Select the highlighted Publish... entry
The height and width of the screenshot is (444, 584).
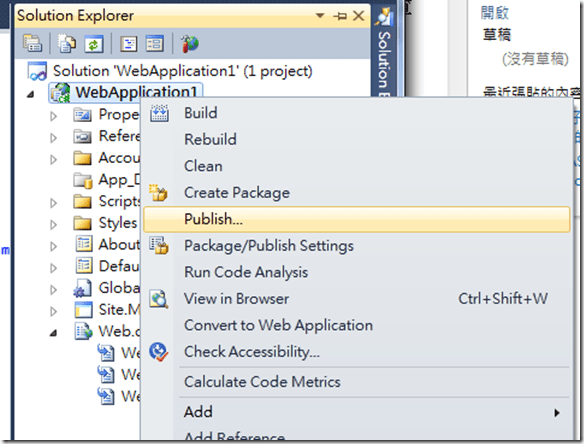click(356, 219)
